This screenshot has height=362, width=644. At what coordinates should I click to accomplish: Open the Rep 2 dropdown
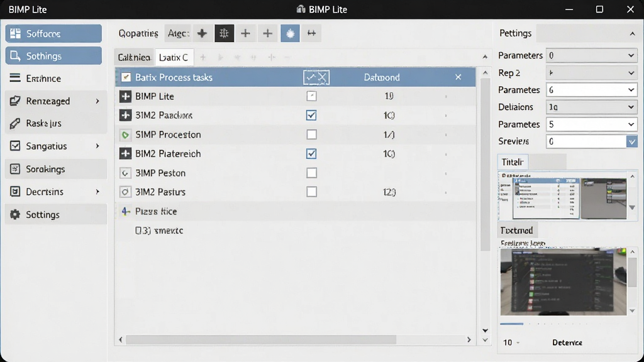tap(591, 73)
